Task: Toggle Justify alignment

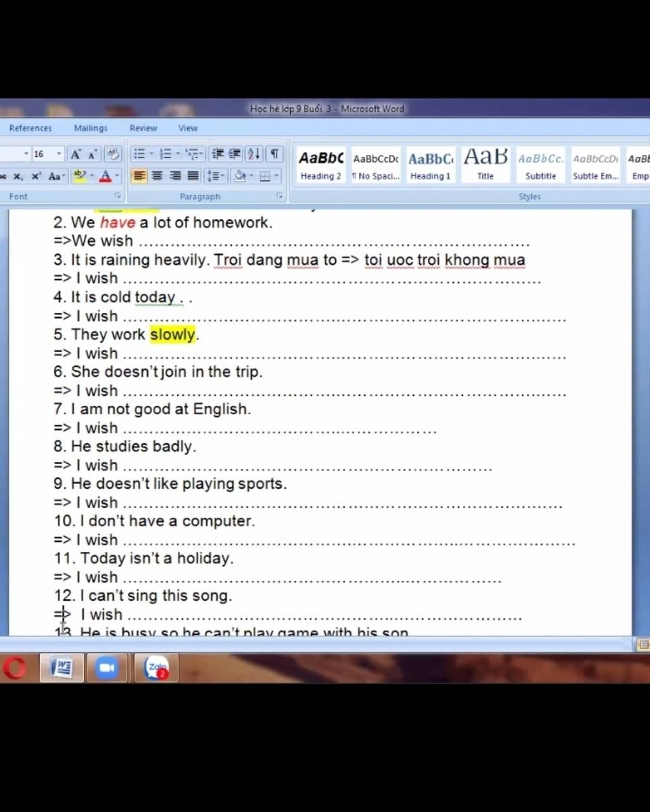Action: (x=193, y=176)
